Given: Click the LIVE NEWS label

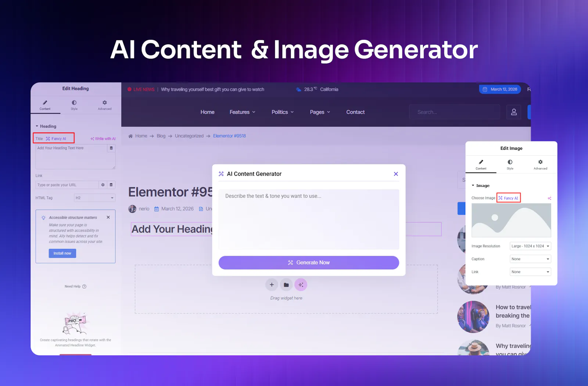Looking at the screenshot, I should (144, 89).
